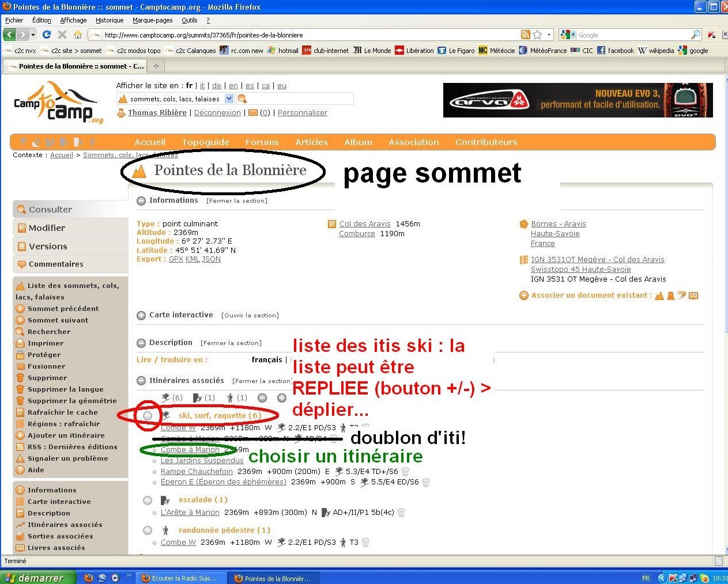728x584 pixels.
Task: Collapse the randonnée pédestre list
Action: click(x=148, y=530)
